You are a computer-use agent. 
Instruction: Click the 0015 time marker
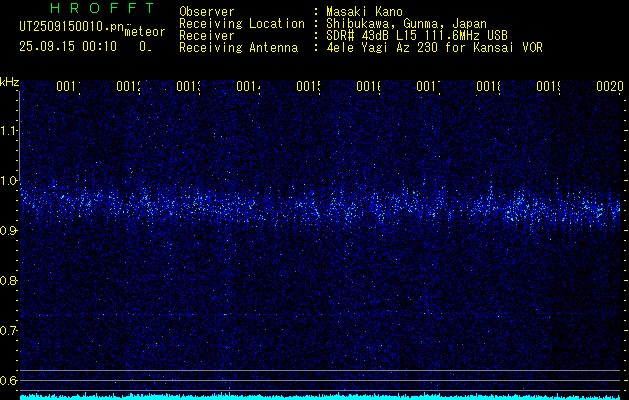[308, 86]
